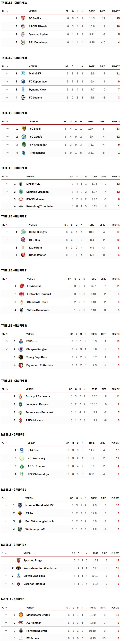Click the FC Sevilla club crest
121x644 pixels.
pos(23,18)
